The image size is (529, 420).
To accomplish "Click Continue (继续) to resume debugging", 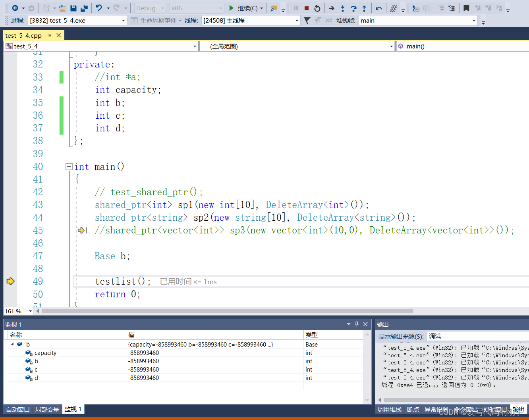I will 243,8.
